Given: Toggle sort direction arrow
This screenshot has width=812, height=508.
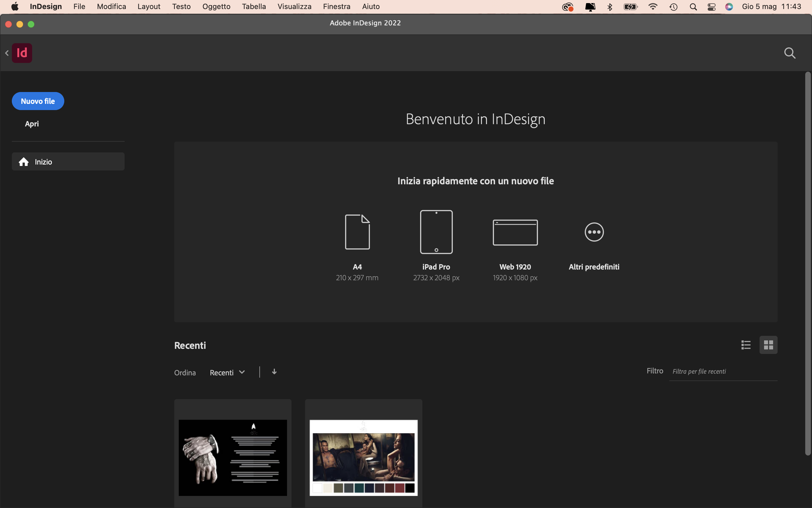Looking at the screenshot, I should (274, 372).
